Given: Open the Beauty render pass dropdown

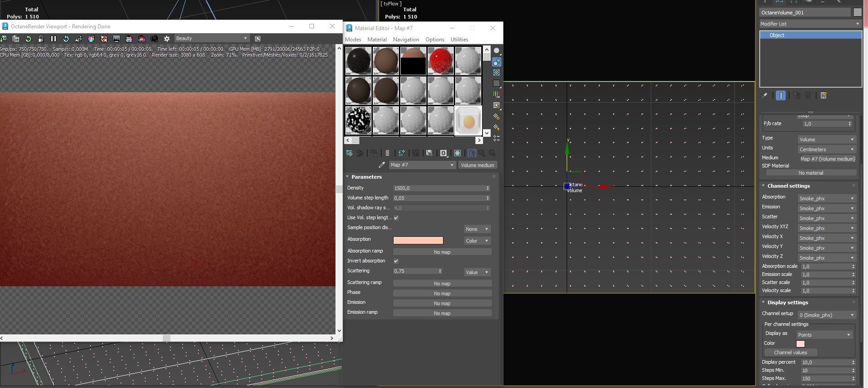Looking at the screenshot, I should coord(211,39).
